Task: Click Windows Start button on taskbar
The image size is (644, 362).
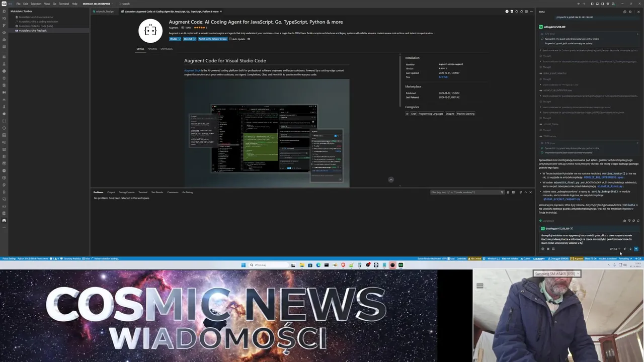Action: (x=244, y=265)
